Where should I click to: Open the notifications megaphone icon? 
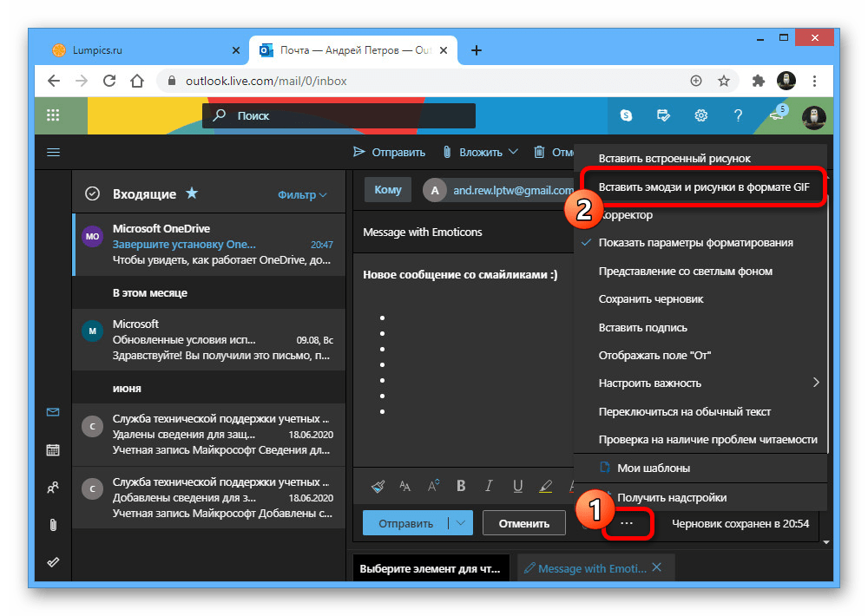pos(778,114)
